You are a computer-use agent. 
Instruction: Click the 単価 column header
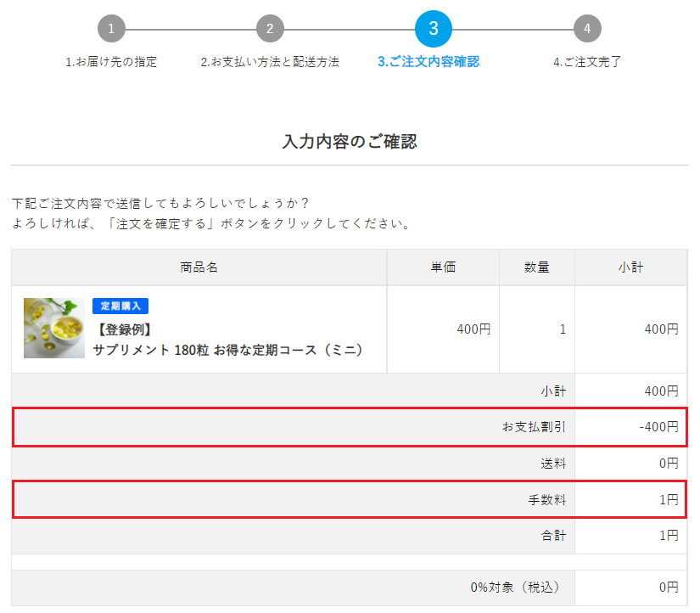443,267
